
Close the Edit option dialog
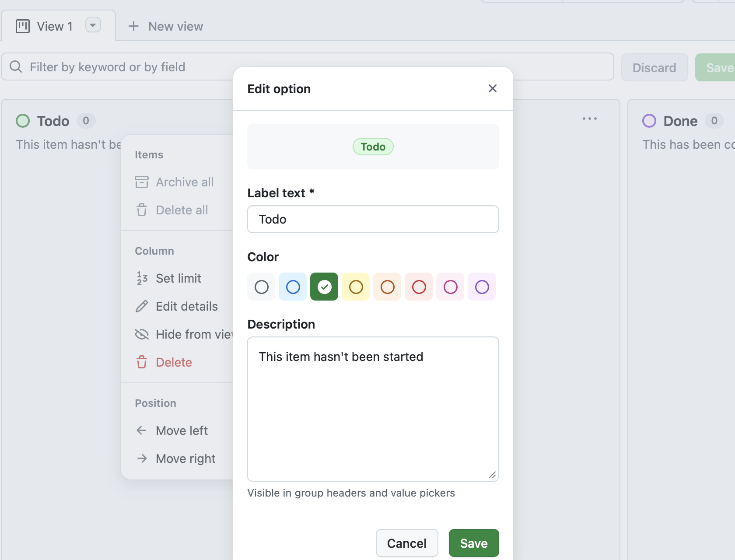(492, 89)
